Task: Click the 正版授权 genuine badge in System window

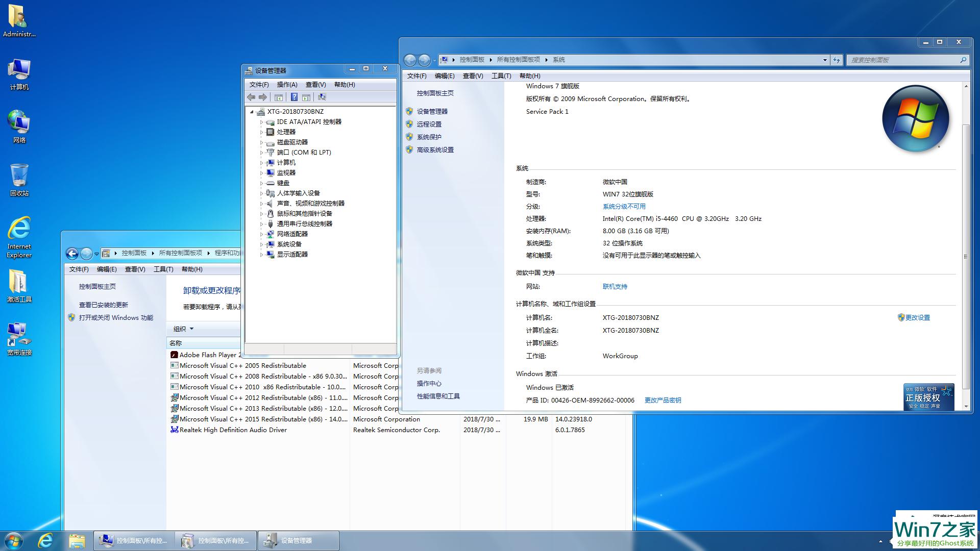Action: (928, 397)
